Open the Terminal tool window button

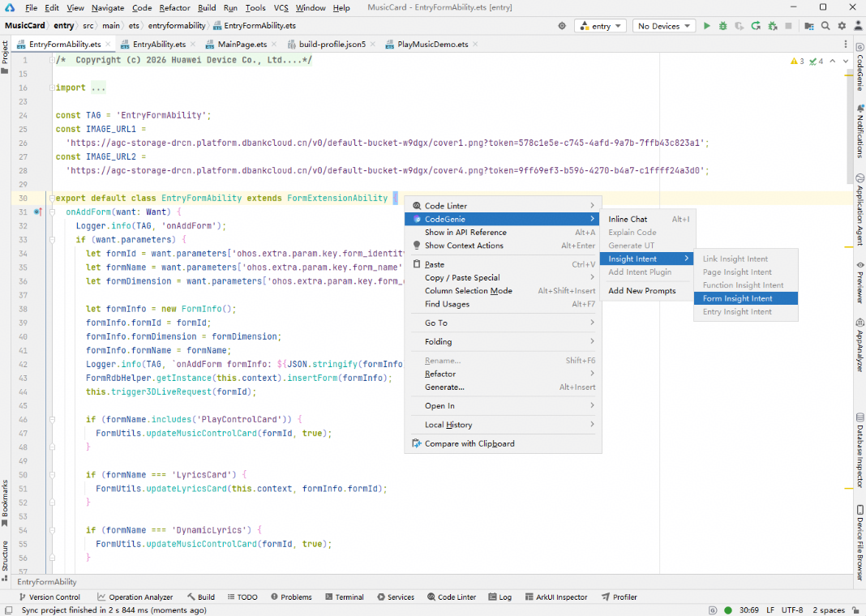tap(344, 597)
